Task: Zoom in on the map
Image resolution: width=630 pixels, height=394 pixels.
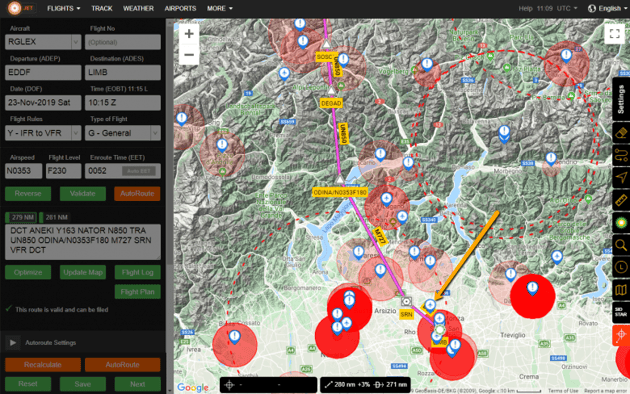Action: tap(189, 34)
